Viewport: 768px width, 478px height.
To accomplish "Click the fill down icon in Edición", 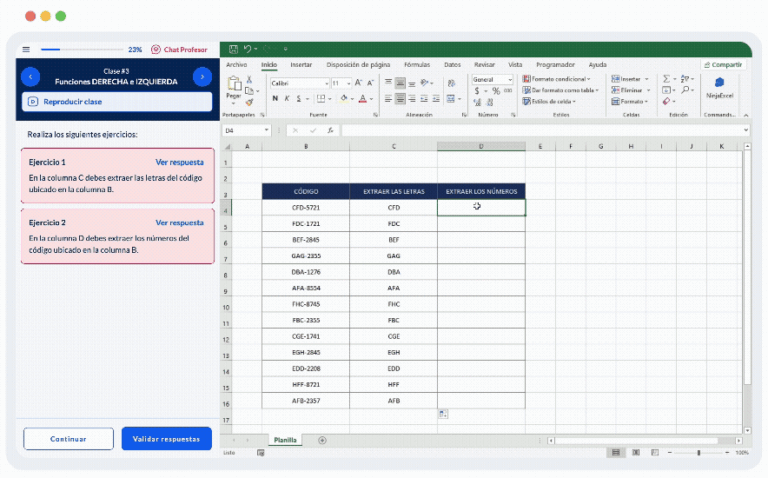I will 666,90.
